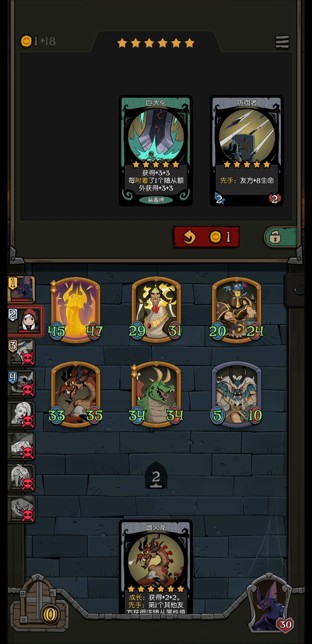Select the green dragon minion 34/34
Image resolution: width=312 pixels, height=644 pixels.
pyautogui.click(x=156, y=394)
